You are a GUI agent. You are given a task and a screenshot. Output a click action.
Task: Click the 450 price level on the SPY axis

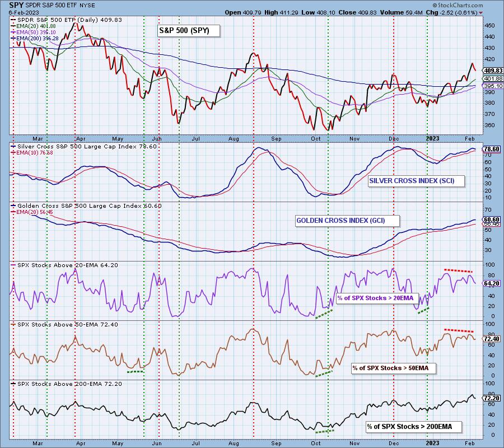(x=490, y=26)
